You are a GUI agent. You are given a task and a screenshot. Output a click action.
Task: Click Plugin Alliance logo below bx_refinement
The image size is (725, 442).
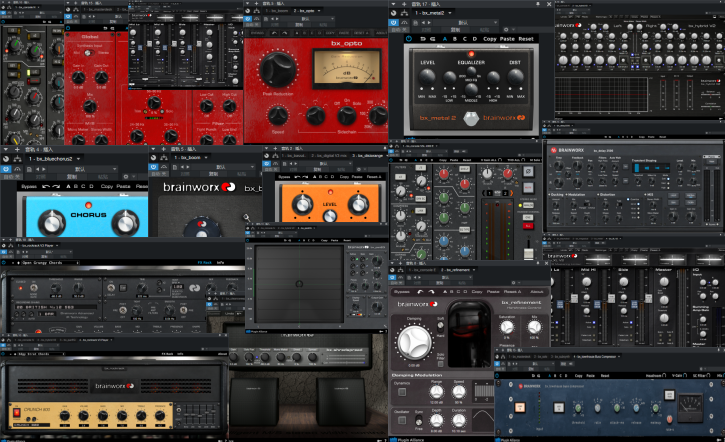coord(407,440)
